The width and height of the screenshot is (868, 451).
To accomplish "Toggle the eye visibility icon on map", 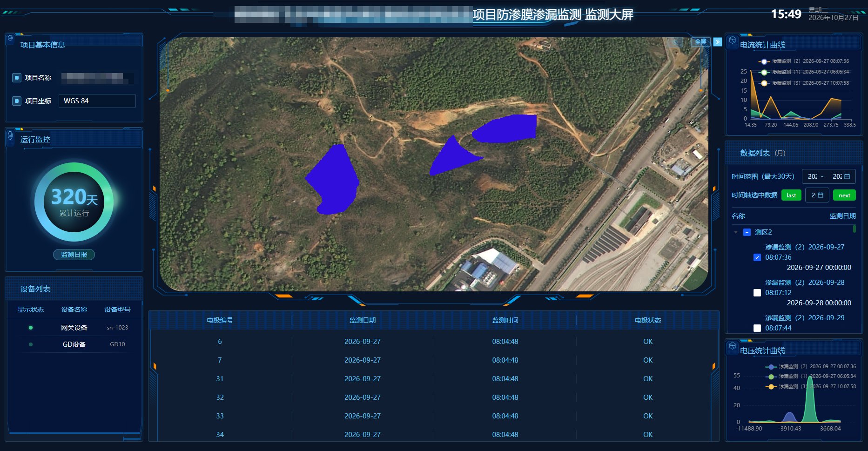I will click(675, 42).
